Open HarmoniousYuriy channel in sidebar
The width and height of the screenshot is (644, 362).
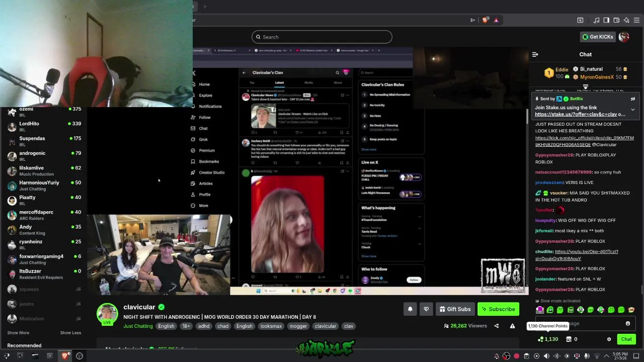(x=45, y=186)
